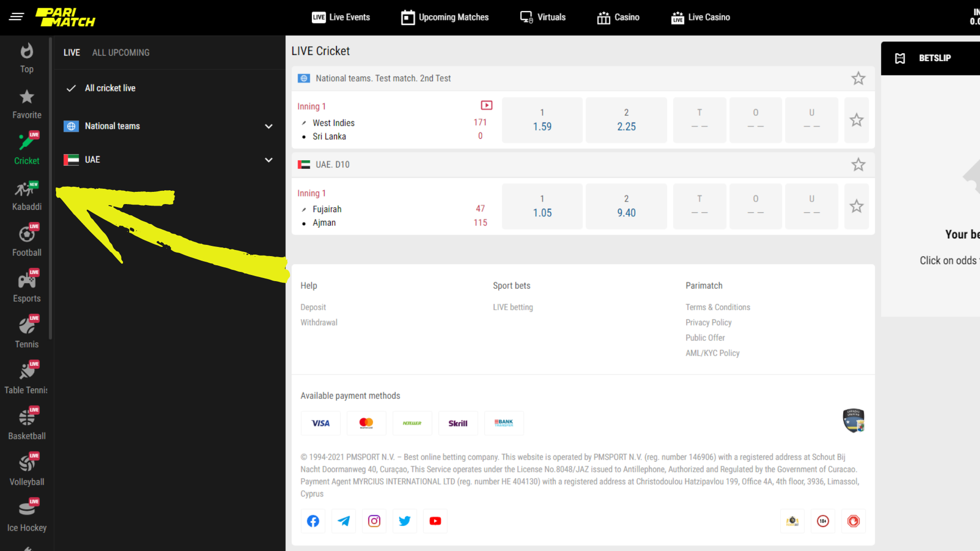Star the National teams Test match header
Viewport: 980px width, 551px height.
[858, 79]
